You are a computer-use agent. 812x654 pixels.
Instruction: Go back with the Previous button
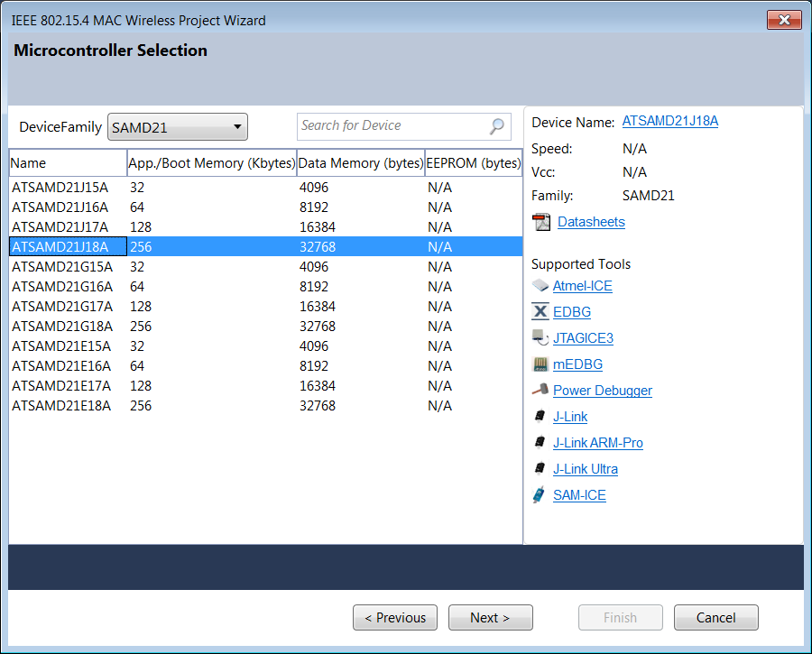point(395,618)
